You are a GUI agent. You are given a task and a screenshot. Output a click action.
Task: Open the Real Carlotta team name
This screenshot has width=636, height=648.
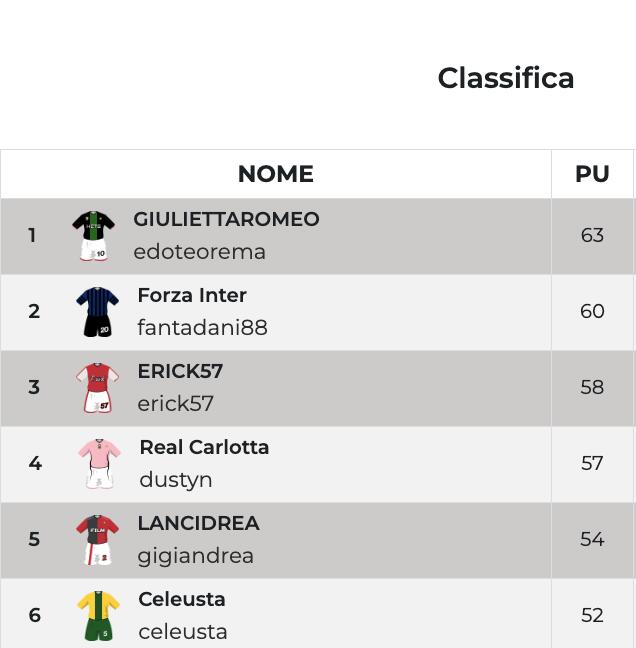(204, 448)
